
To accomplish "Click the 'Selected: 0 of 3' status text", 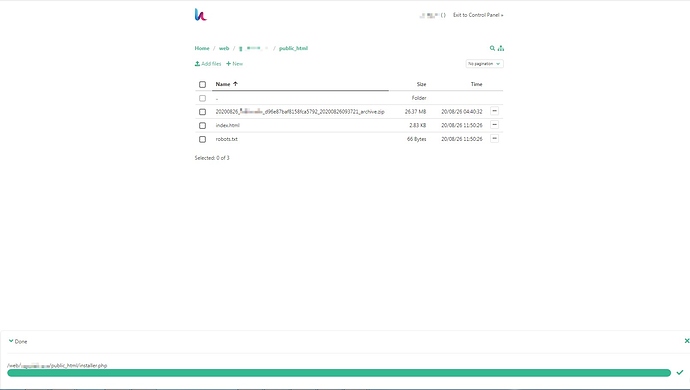I will pos(212,158).
